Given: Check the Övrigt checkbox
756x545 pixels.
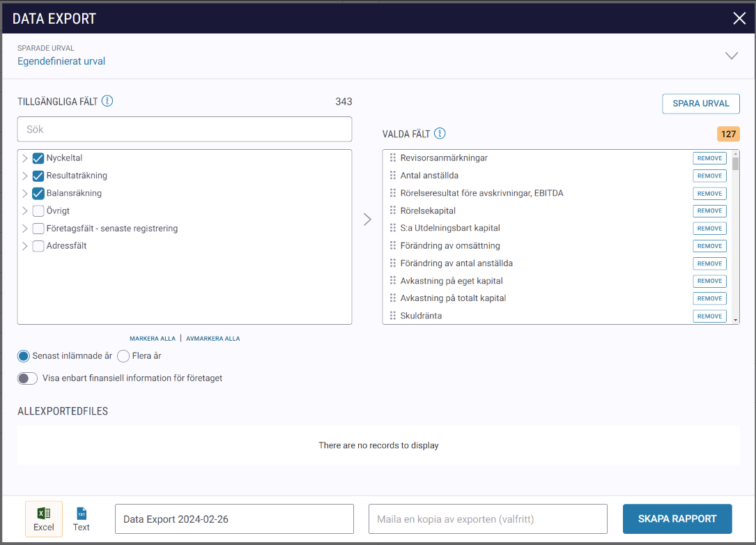Looking at the screenshot, I should pos(38,210).
